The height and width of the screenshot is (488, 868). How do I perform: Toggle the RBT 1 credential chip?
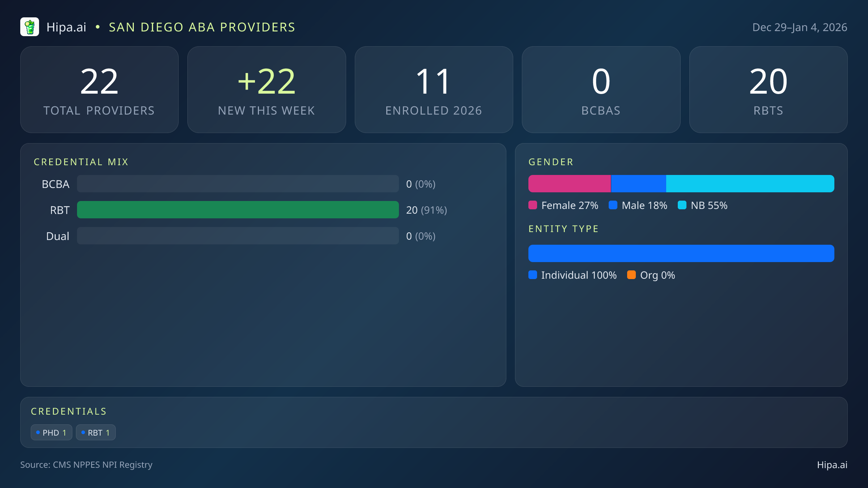pos(95,432)
